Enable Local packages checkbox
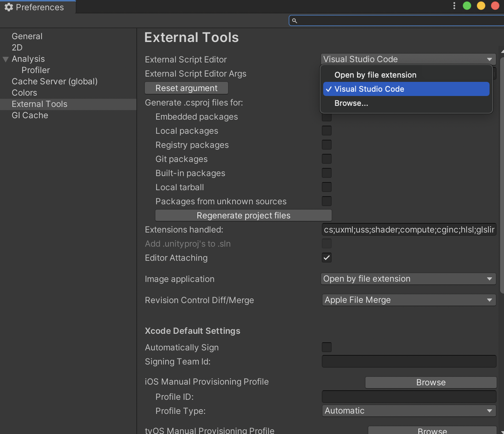 [327, 131]
